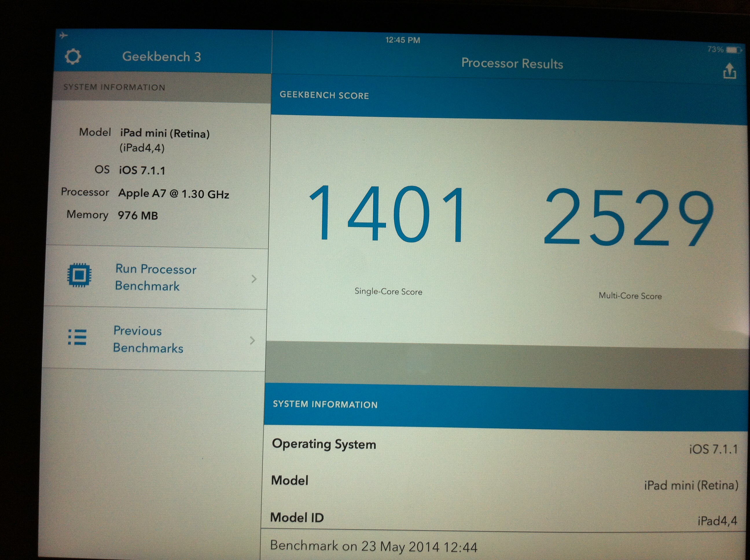
Task: Select the Model row in results
Action: click(505, 483)
